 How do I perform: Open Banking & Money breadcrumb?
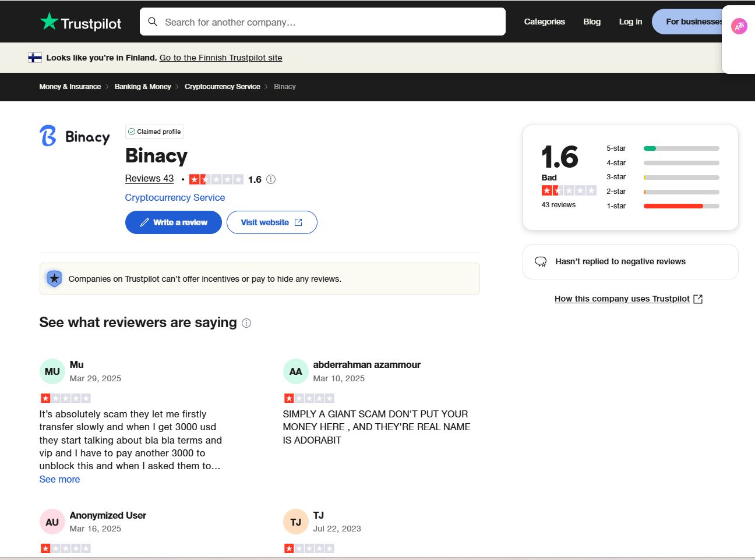(143, 87)
